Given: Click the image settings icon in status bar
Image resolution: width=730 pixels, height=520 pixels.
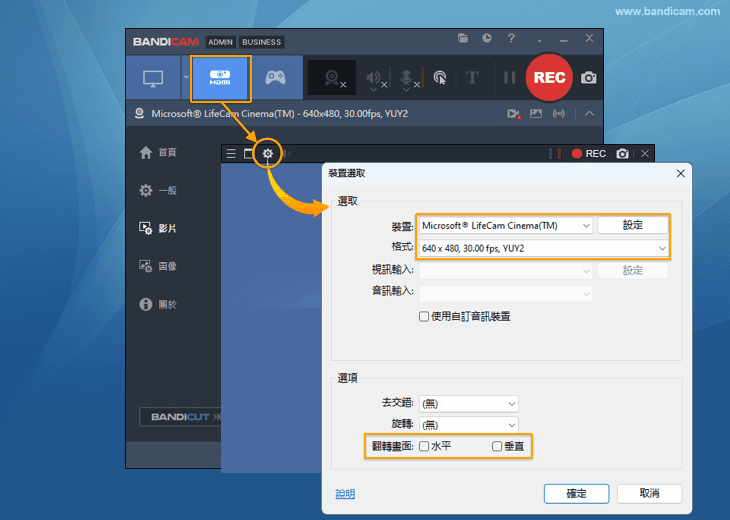Looking at the screenshot, I should point(536,114).
